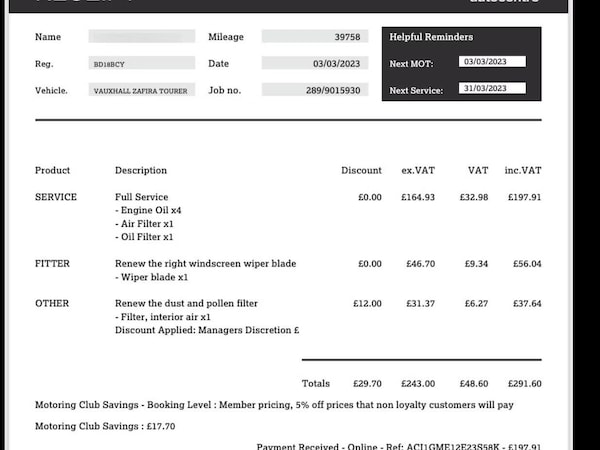600x450 pixels.
Task: Click the Description column header
Action: (x=141, y=171)
